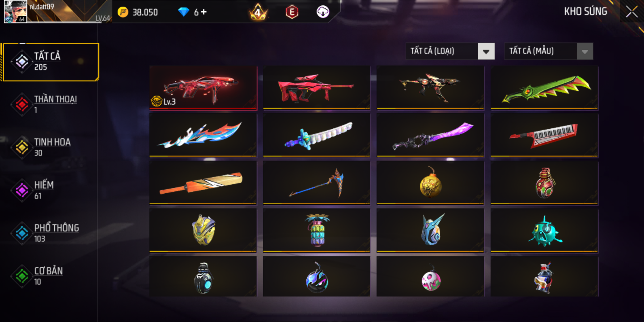Open the player avatar profile picture
644x322 pixels.
(15, 11)
